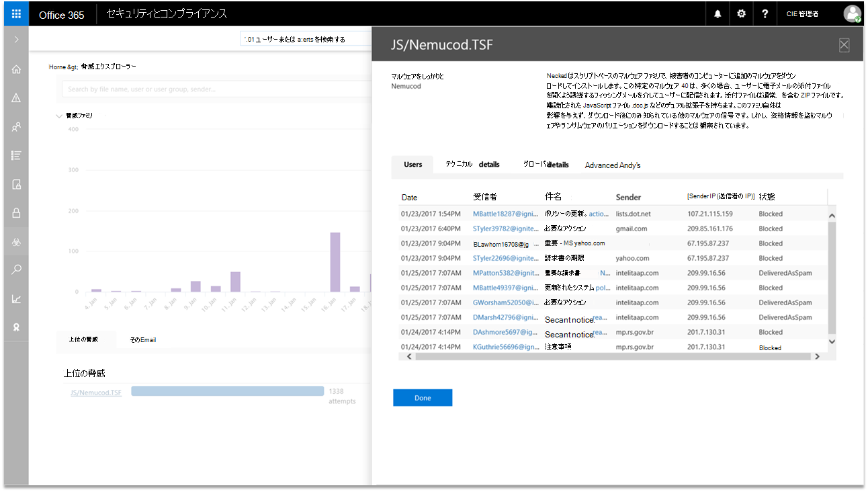The image size is (868, 492).
Task: Open the user account avatar
Action: [852, 14]
